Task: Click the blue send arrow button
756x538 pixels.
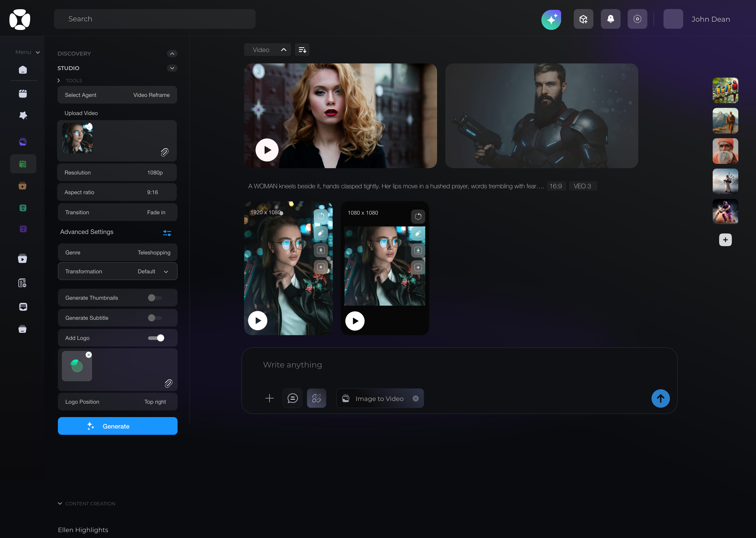Action: tap(660, 398)
